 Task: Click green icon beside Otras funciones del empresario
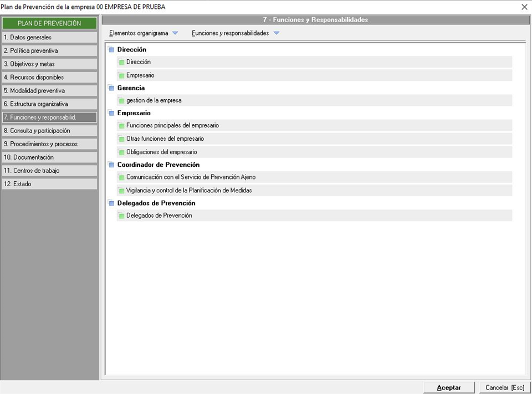pyautogui.click(x=121, y=139)
